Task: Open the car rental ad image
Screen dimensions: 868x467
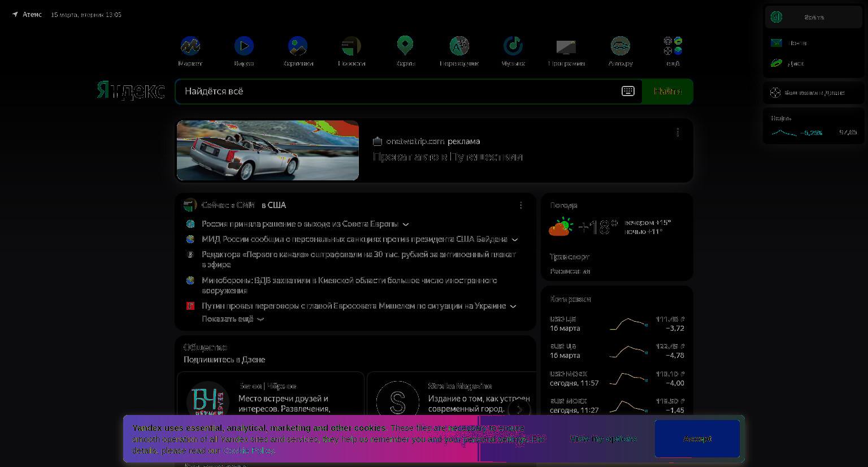Action: (x=268, y=150)
